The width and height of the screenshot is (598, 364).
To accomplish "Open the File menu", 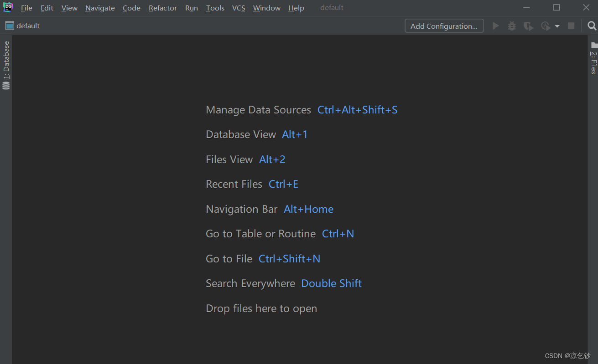I will (x=26, y=8).
